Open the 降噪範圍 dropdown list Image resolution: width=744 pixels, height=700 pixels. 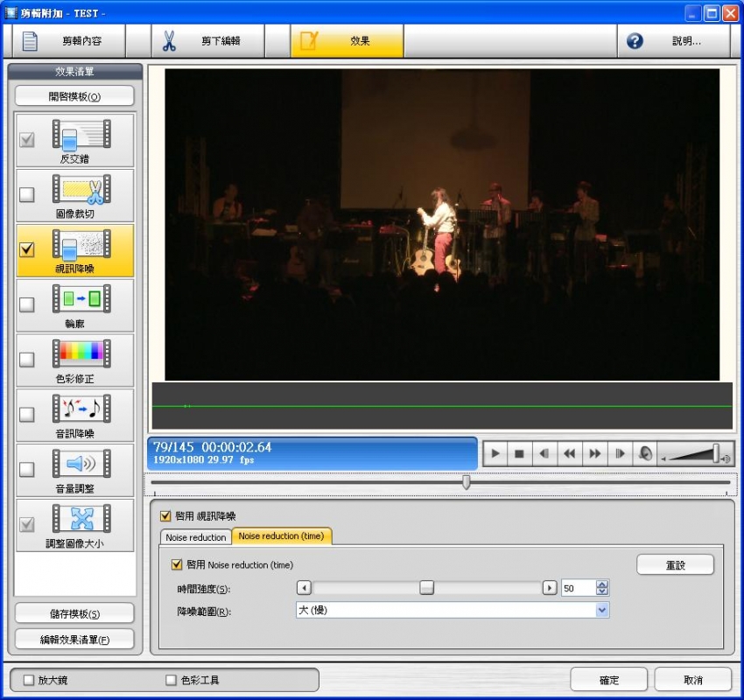click(601, 610)
